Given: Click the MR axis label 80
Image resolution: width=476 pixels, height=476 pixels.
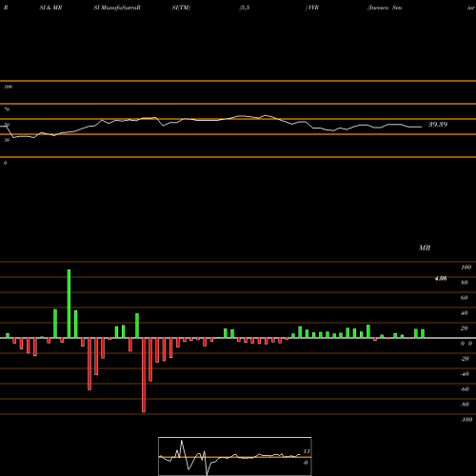Looking at the screenshot, I should click(x=465, y=283).
